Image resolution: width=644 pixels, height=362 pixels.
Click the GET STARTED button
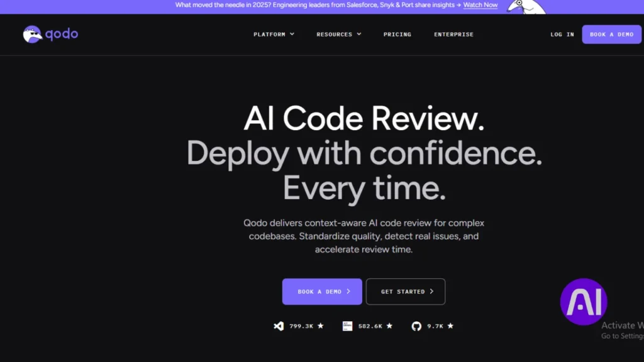pyautogui.click(x=406, y=291)
